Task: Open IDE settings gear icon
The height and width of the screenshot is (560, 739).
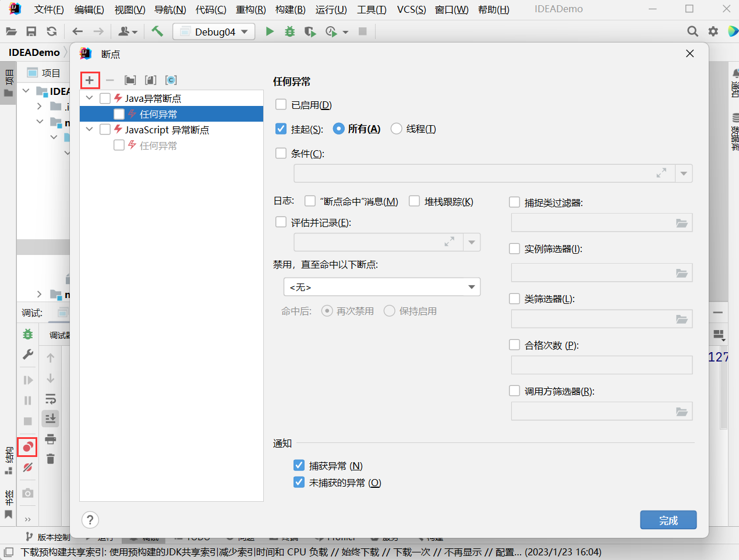Action: click(713, 31)
